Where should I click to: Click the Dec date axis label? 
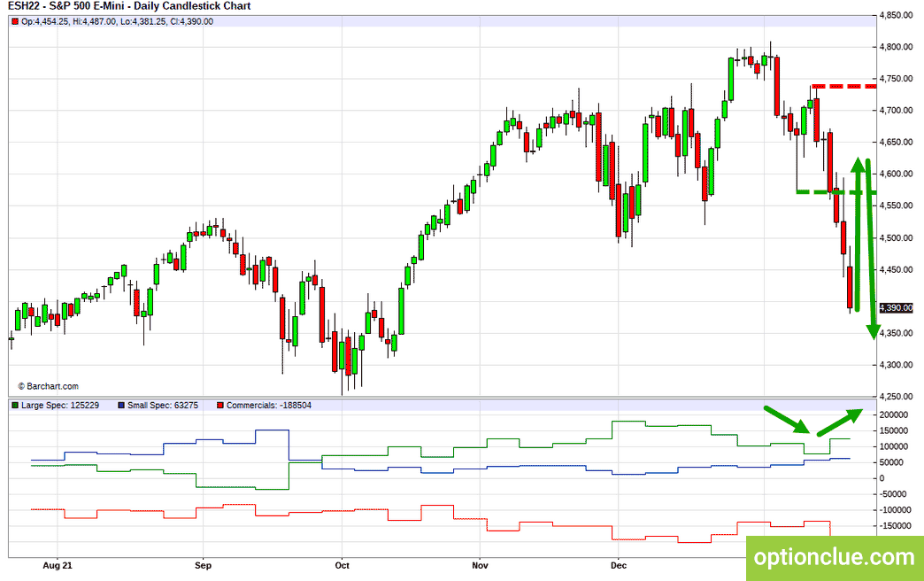click(x=619, y=566)
